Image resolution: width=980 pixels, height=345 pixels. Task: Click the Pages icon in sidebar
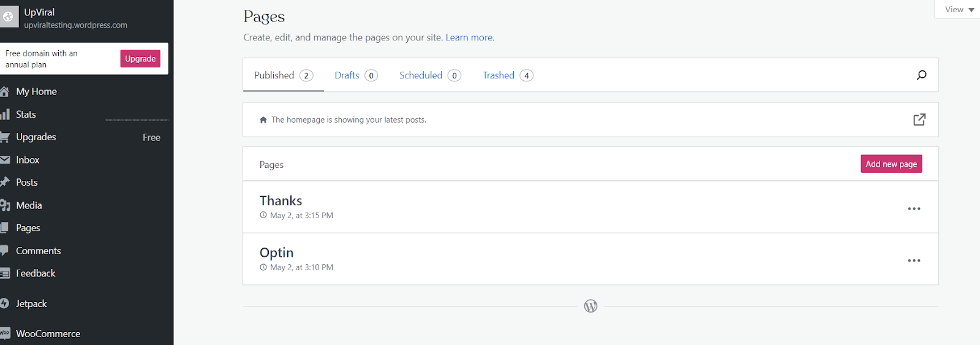pyautogui.click(x=5, y=228)
